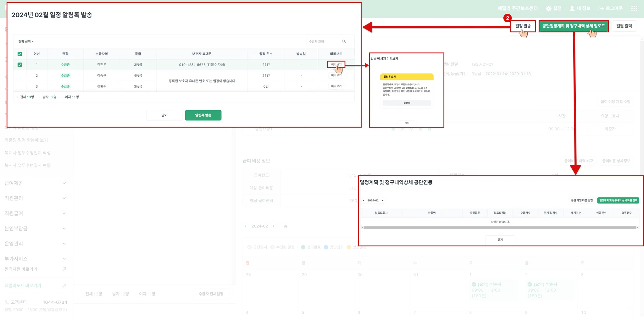The width and height of the screenshot is (644, 319).
Task: Click the 수급자명 column header
Action: tap(102, 54)
